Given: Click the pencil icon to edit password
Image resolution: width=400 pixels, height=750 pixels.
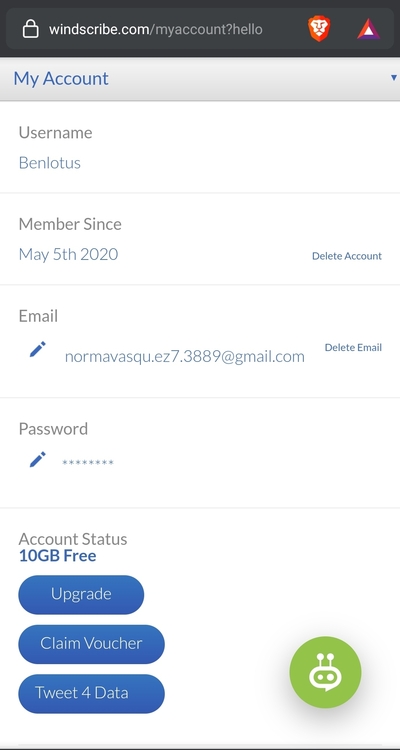Looking at the screenshot, I should [38, 459].
